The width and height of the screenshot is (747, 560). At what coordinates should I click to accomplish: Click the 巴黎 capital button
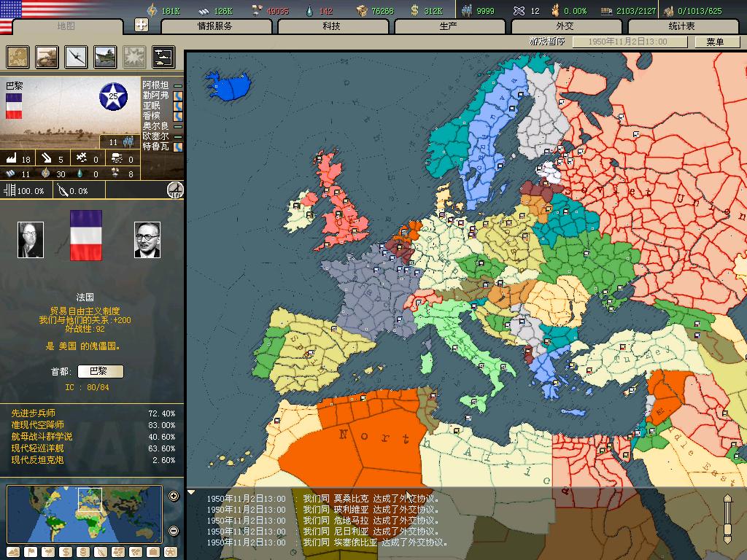pos(101,371)
